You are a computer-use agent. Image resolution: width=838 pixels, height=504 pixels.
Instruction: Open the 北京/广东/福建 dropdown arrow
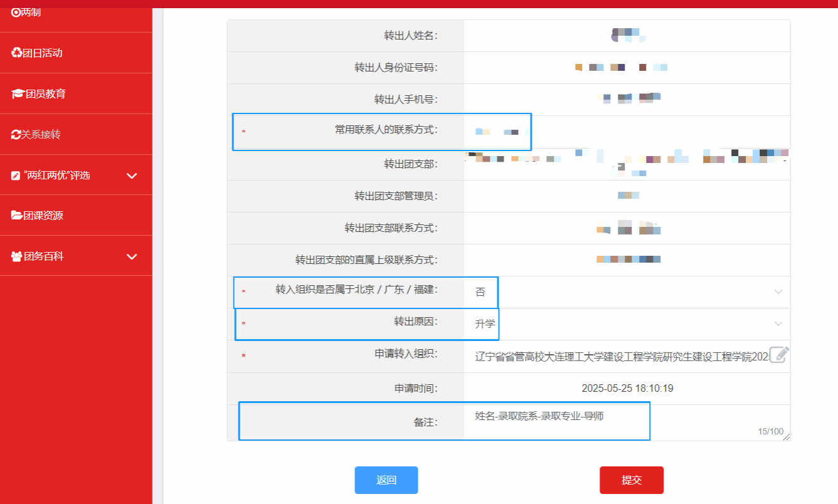tap(778, 292)
